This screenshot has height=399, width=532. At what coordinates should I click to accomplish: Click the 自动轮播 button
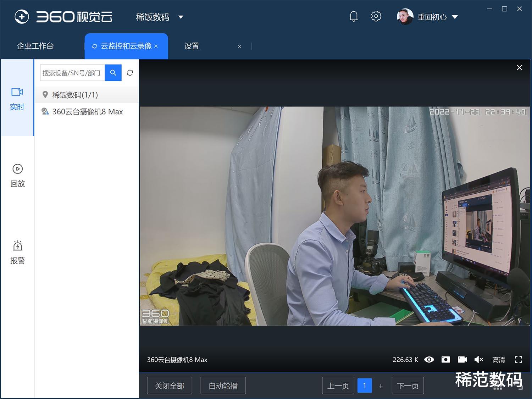tap(223, 386)
